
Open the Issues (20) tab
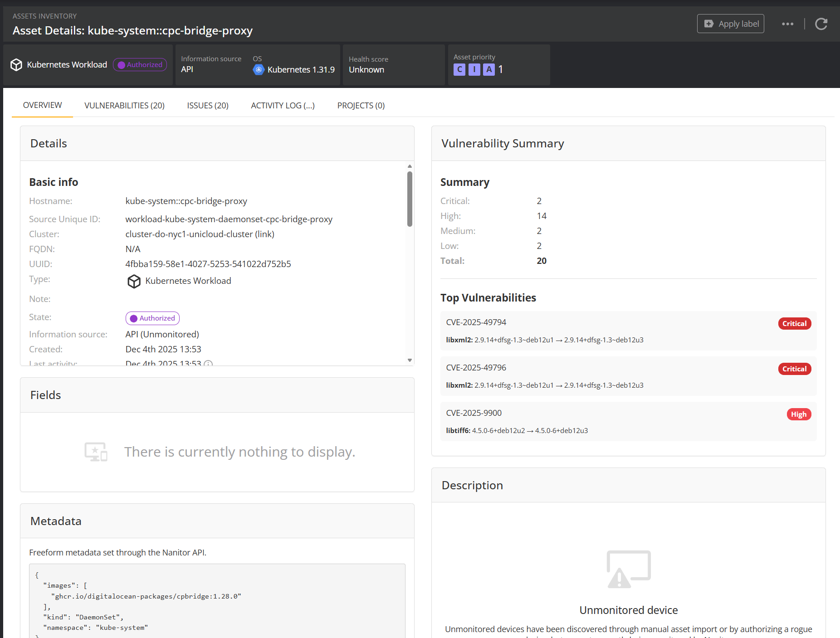[x=208, y=105]
